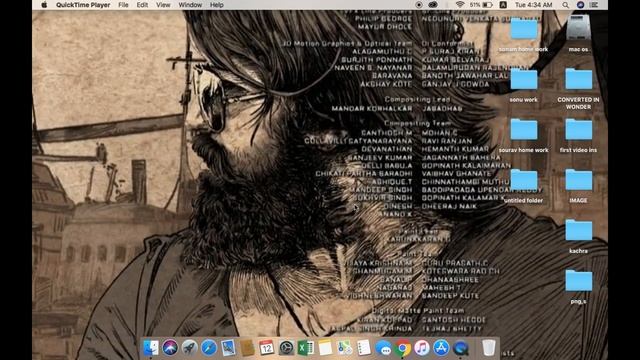Click the Creative Cloud menu bar icon

tap(433, 5)
